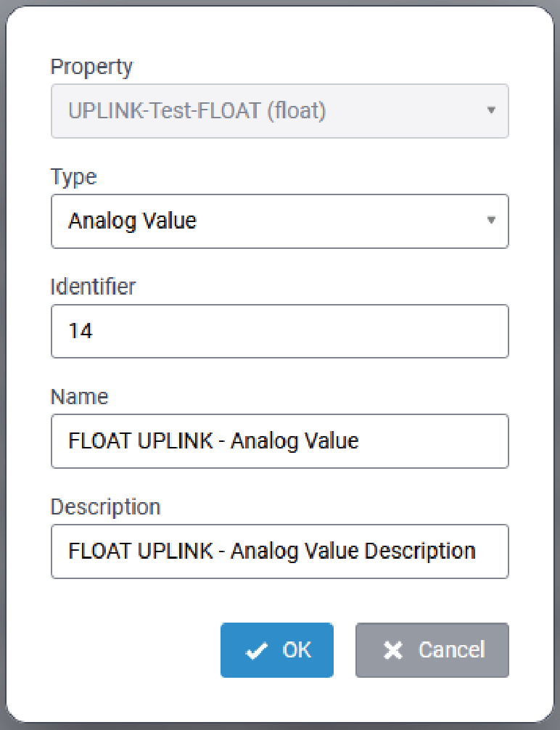Click the Name label above its field
This screenshot has height=730, width=560.
tap(79, 397)
